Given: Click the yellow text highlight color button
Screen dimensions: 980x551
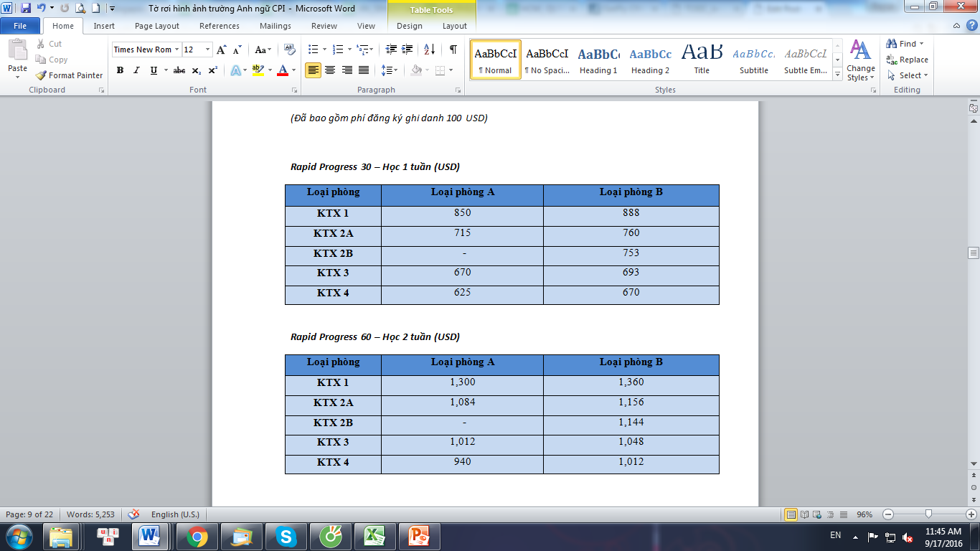Looking at the screenshot, I should [x=258, y=70].
